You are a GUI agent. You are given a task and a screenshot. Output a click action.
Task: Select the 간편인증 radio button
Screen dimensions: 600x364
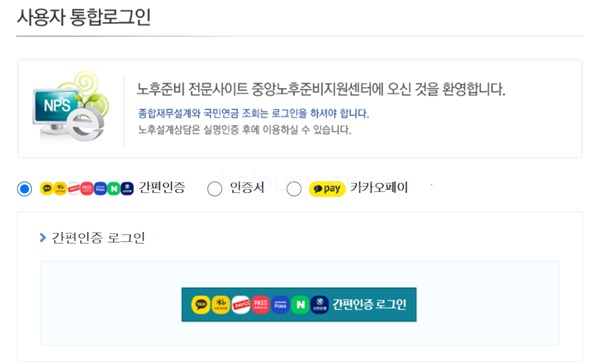coord(24,189)
